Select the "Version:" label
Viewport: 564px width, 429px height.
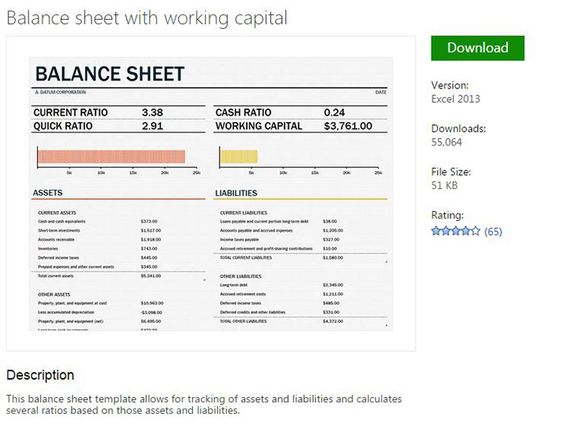pyautogui.click(x=450, y=85)
